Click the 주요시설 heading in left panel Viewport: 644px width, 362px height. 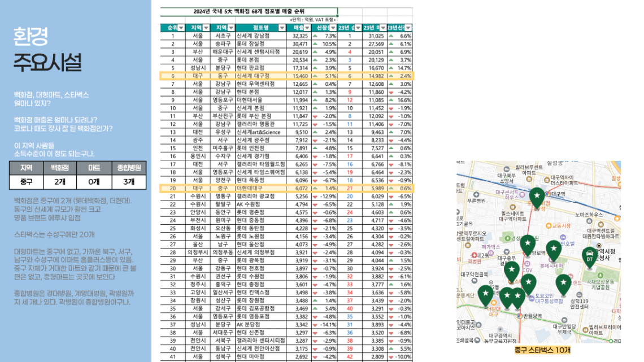(x=47, y=62)
